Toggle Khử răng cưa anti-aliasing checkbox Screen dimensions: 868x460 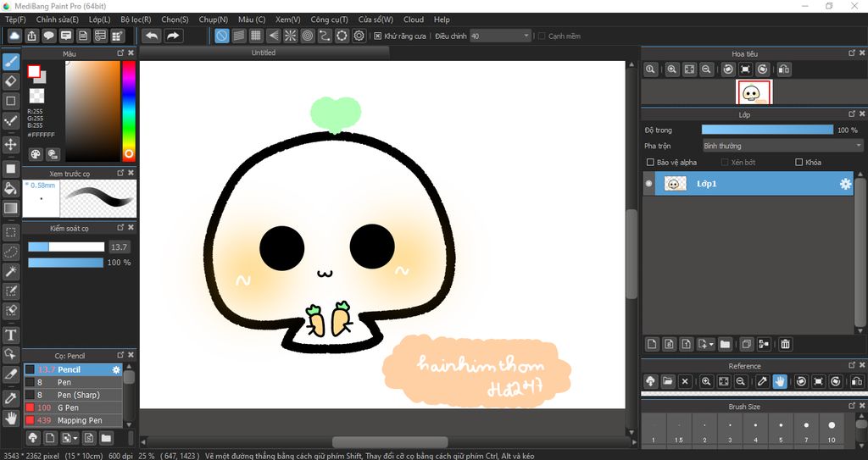[x=378, y=36]
